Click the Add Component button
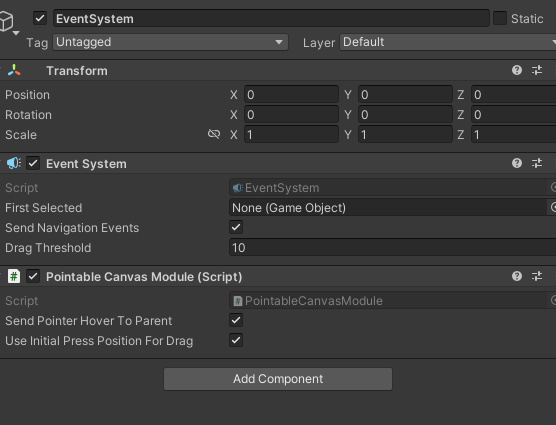 [278, 379]
